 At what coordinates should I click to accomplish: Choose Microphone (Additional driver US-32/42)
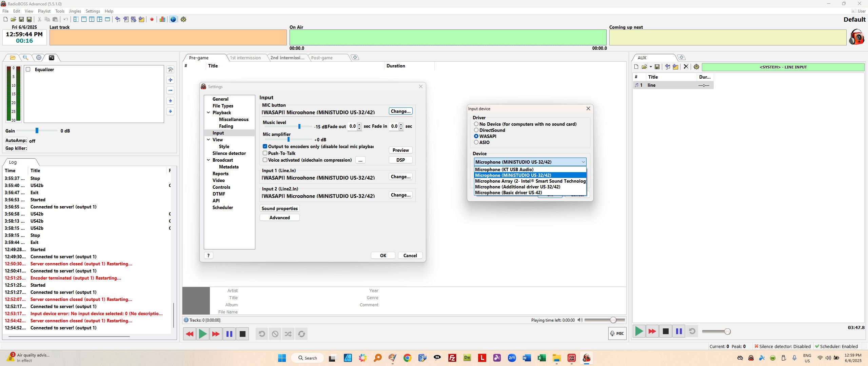click(x=530, y=187)
